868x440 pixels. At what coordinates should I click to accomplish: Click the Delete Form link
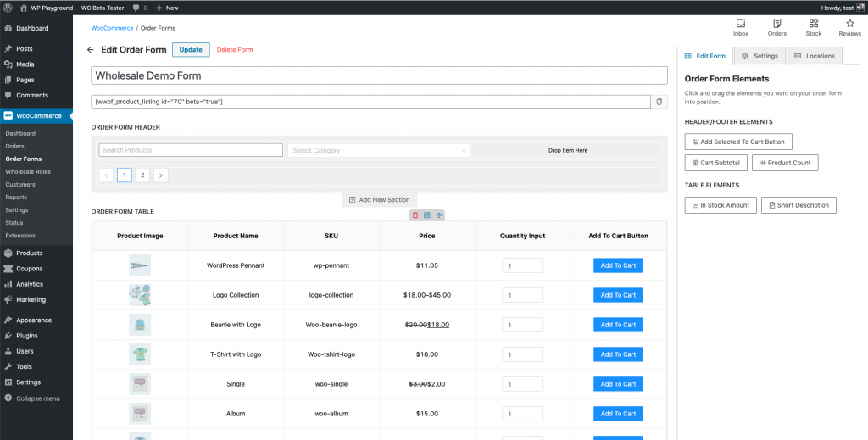click(235, 50)
